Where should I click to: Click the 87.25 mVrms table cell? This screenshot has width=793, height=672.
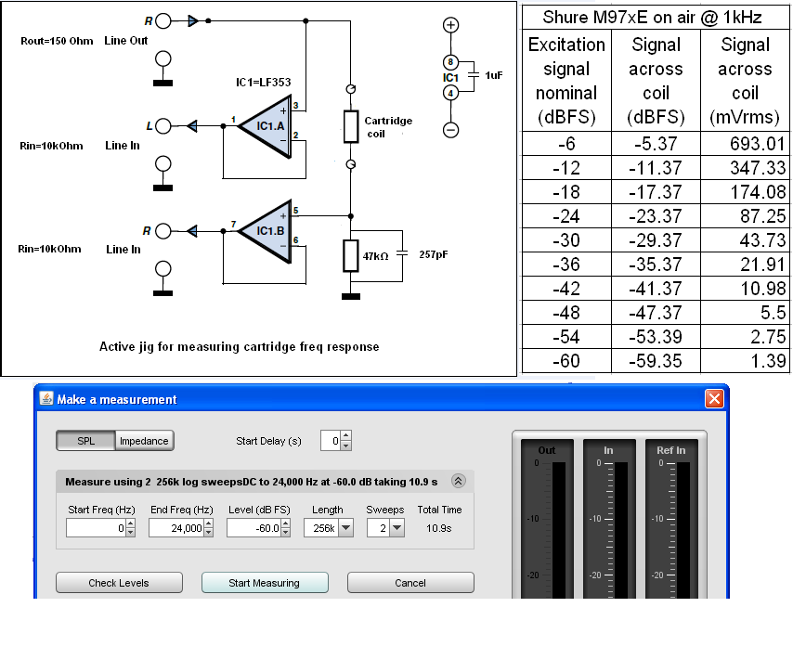pyautogui.click(x=745, y=216)
